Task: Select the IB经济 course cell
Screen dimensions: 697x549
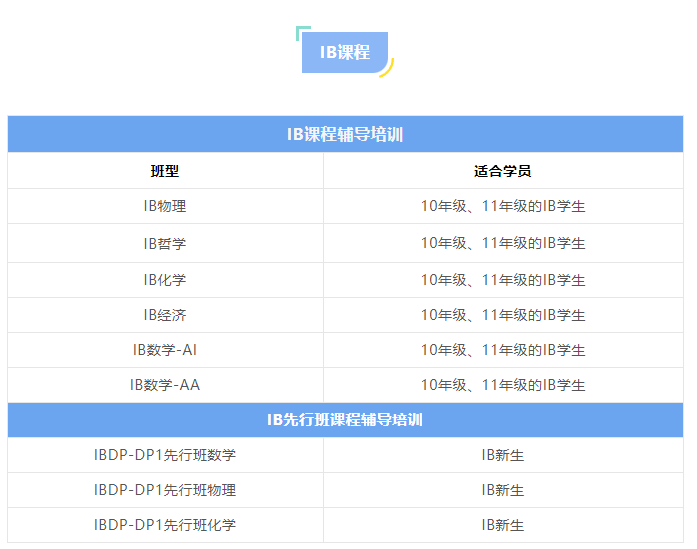Action: click(x=165, y=315)
